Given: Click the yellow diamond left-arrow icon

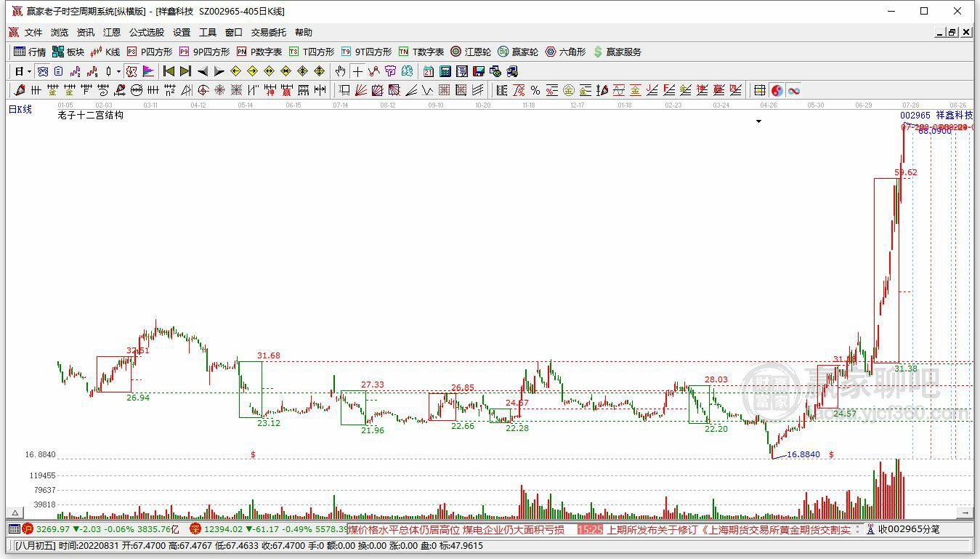Looking at the screenshot, I should (x=235, y=71).
